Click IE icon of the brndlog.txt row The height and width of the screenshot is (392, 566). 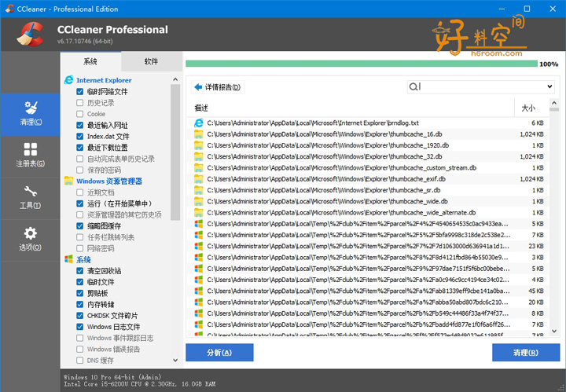[199, 123]
